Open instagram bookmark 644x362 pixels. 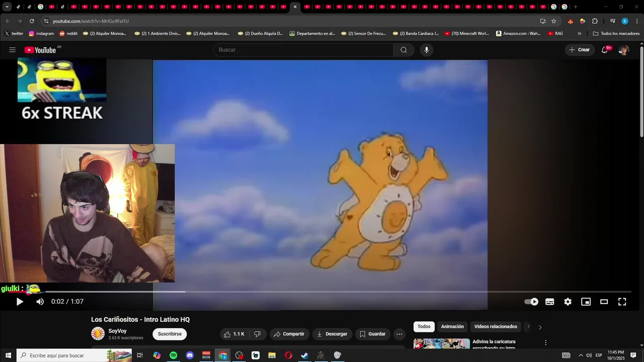point(41,34)
